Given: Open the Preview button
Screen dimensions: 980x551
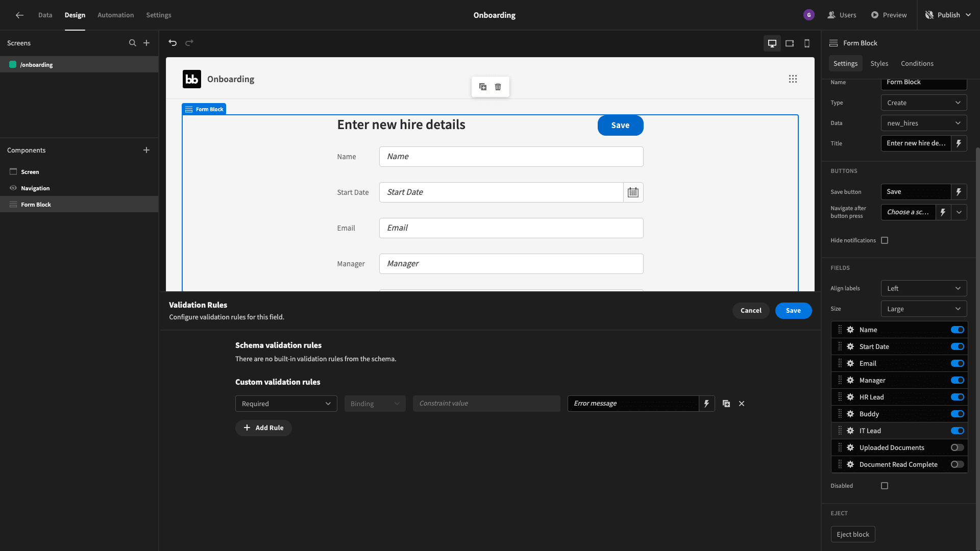Looking at the screenshot, I should pyautogui.click(x=889, y=15).
